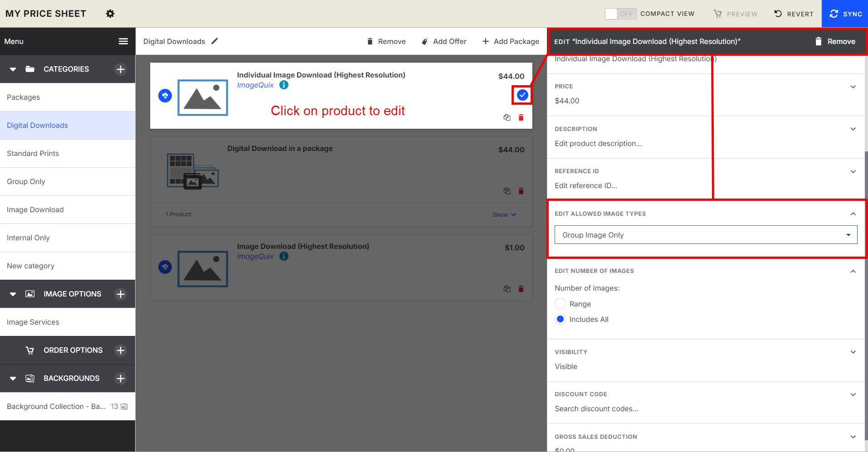Edit the reference ID field
The image size is (868, 452).
tap(585, 186)
